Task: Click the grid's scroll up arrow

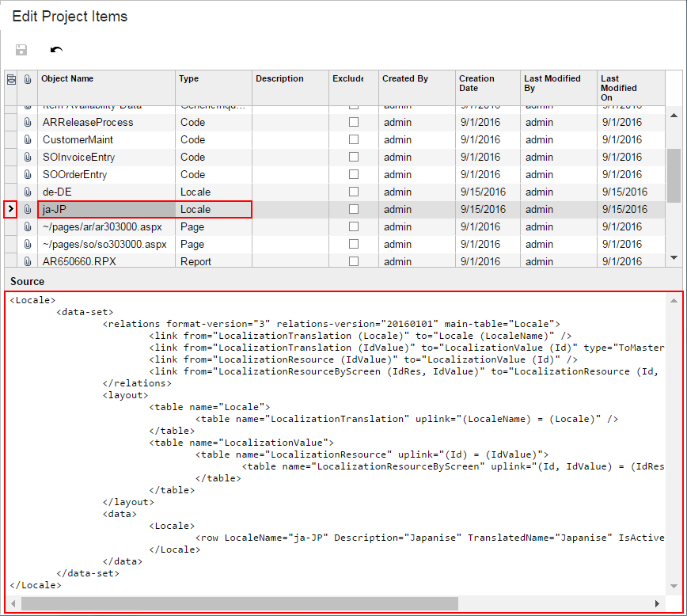Action: coord(674,116)
